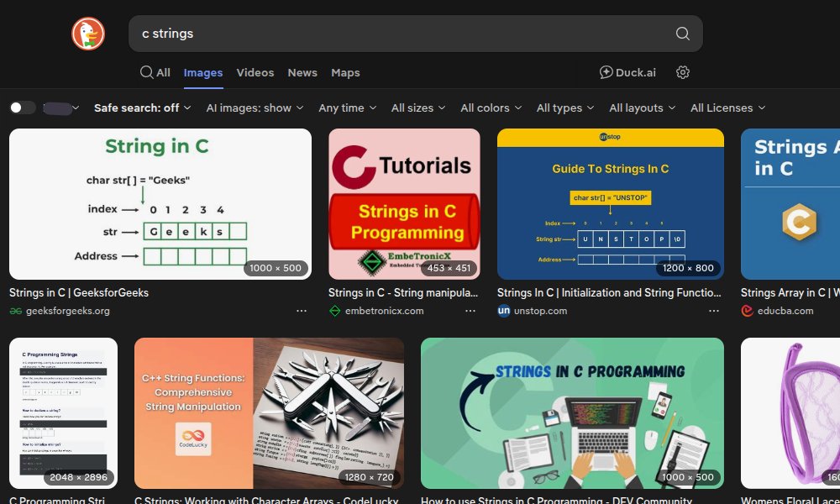Click the unstop.com favicon
The width and height of the screenshot is (840, 504).
pos(503,311)
